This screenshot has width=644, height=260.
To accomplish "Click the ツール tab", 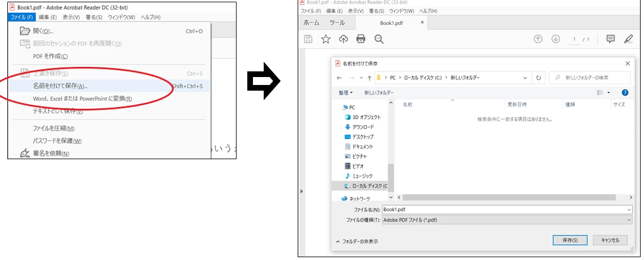I will tap(337, 23).
